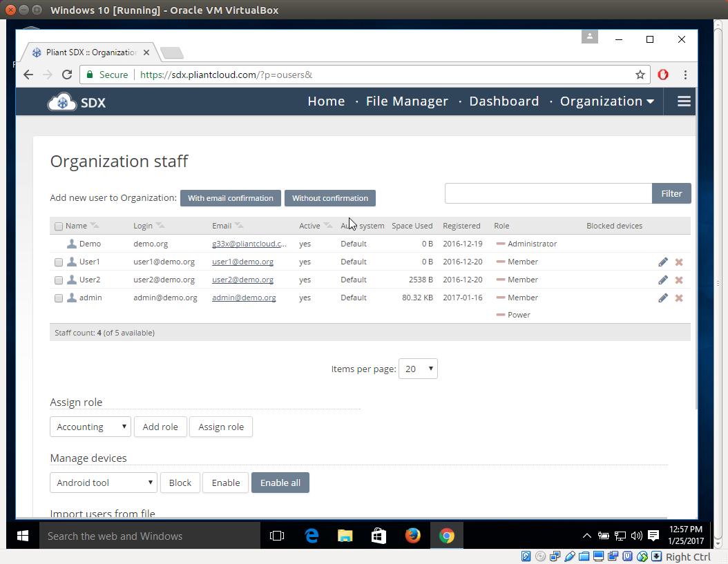Launch Firefox from the taskbar
The width and height of the screenshot is (728, 564).
(413, 536)
